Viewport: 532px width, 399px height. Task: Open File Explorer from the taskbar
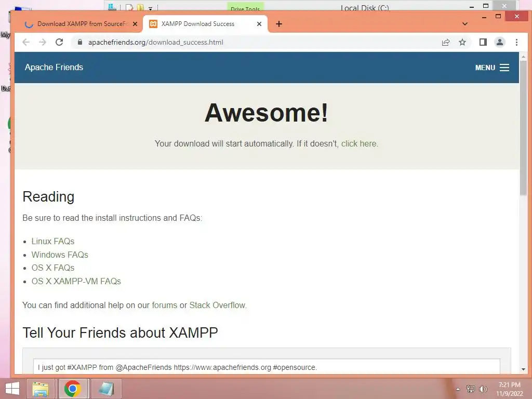[x=41, y=389]
